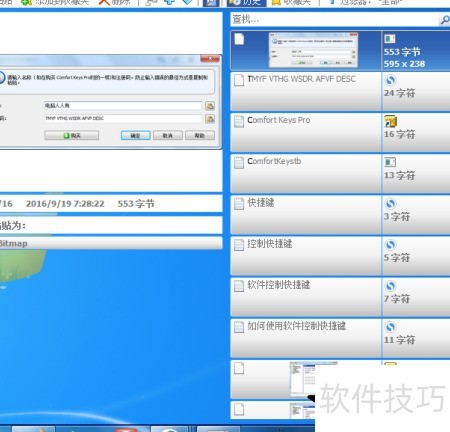Viewport: 450px width, 432px height.
Task: Select the 控制快捷键 clip entry
Action: (x=306, y=256)
